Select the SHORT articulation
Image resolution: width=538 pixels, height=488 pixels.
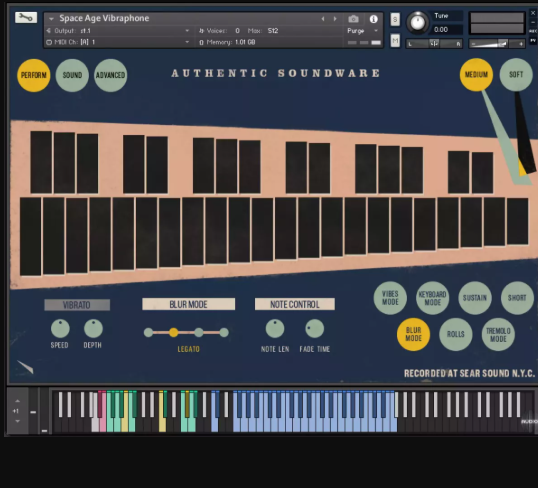(517, 298)
